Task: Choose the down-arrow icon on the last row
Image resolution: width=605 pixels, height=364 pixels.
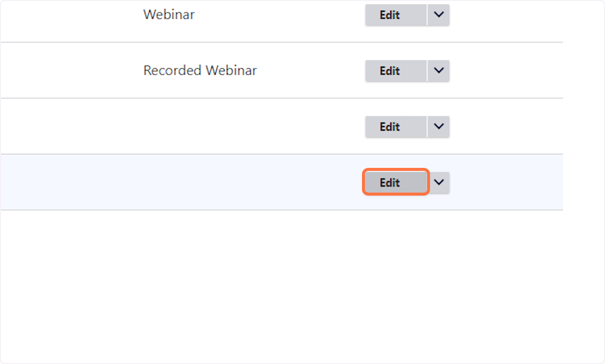Action: (x=439, y=183)
